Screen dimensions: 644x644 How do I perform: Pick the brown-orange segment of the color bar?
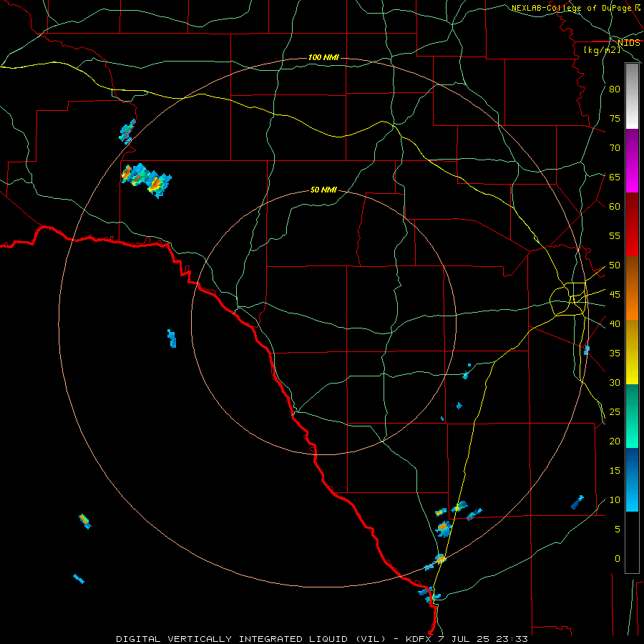click(632, 288)
